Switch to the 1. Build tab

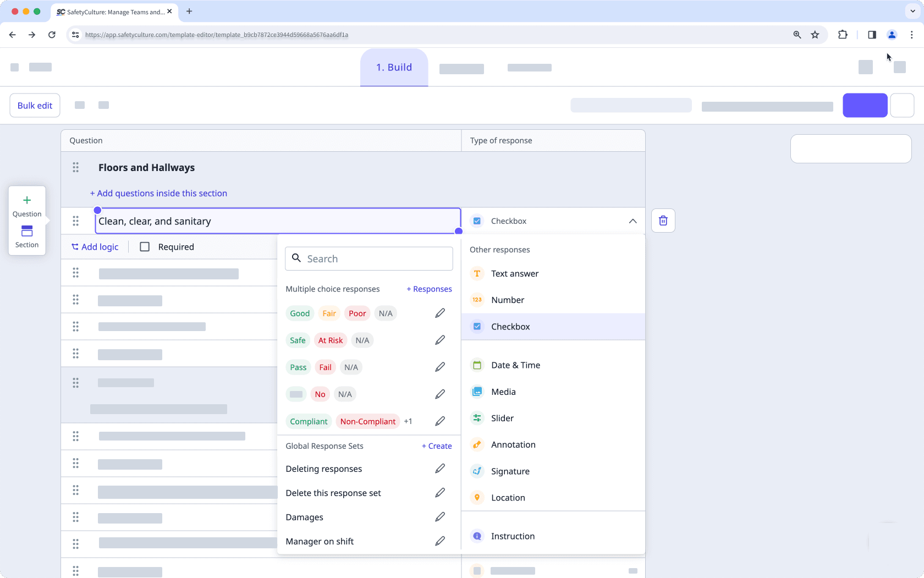(394, 67)
